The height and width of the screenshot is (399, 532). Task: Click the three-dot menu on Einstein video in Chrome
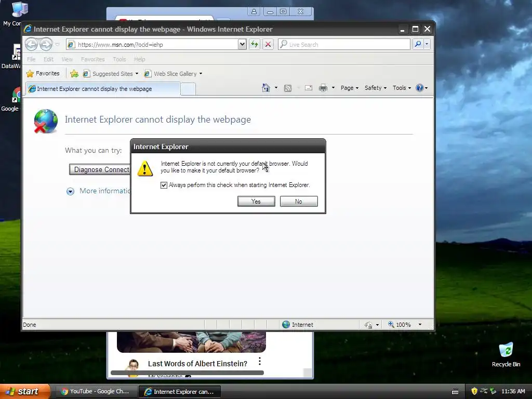260,362
